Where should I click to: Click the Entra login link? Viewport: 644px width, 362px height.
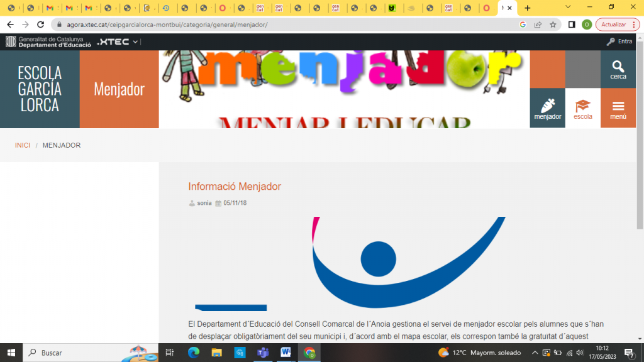click(619, 41)
